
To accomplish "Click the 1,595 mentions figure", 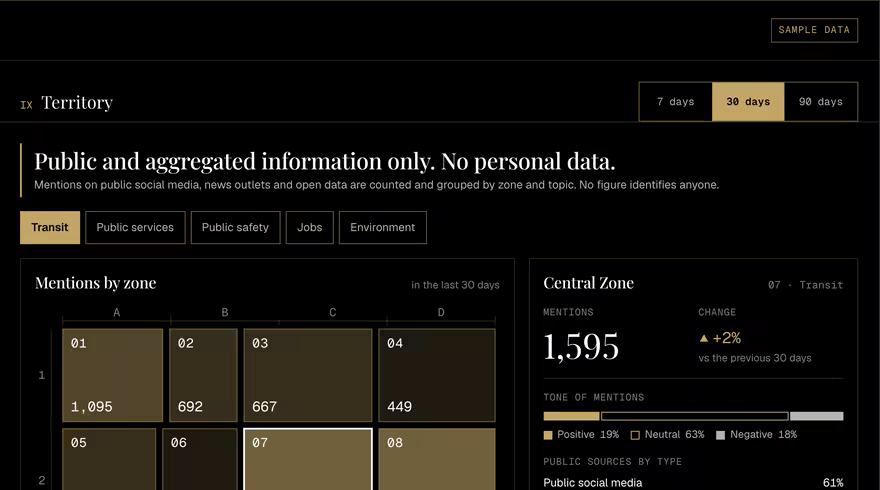I will point(581,346).
